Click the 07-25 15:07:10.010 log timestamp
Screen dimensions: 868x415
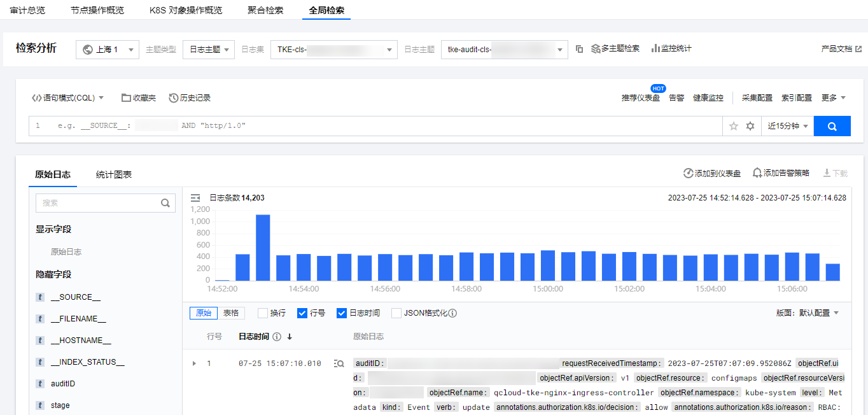[x=280, y=363]
